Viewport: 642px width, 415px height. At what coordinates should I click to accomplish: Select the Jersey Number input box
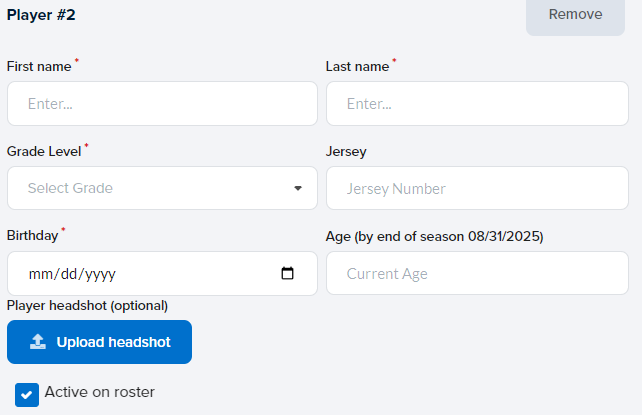[477, 188]
